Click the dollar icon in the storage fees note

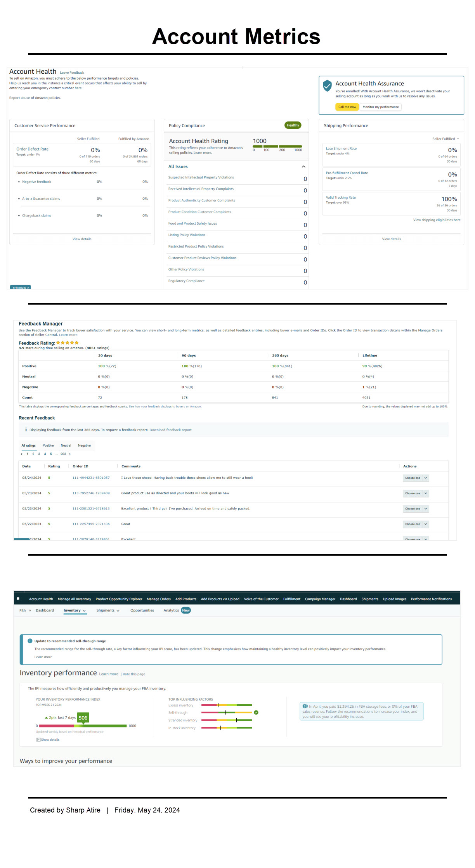coord(305,706)
